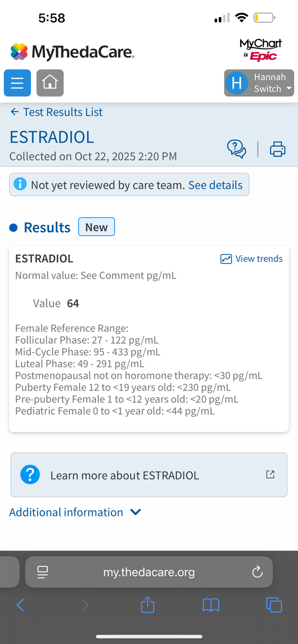Show open Safari tabs
The image size is (298, 644).
coord(274,605)
